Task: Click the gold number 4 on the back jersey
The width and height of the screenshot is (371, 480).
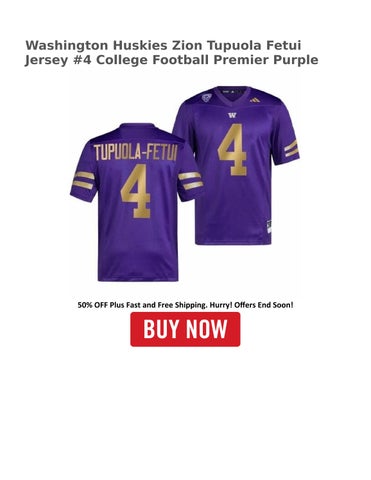Action: pos(136,191)
